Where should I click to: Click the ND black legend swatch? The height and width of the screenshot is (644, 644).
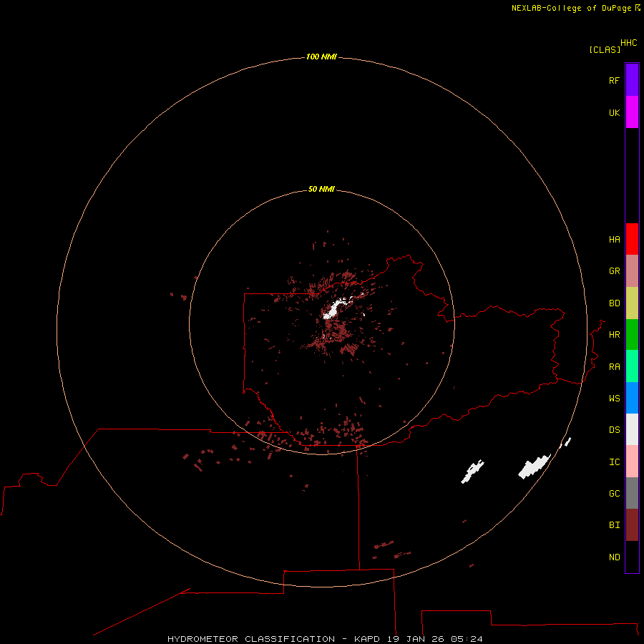632,557
